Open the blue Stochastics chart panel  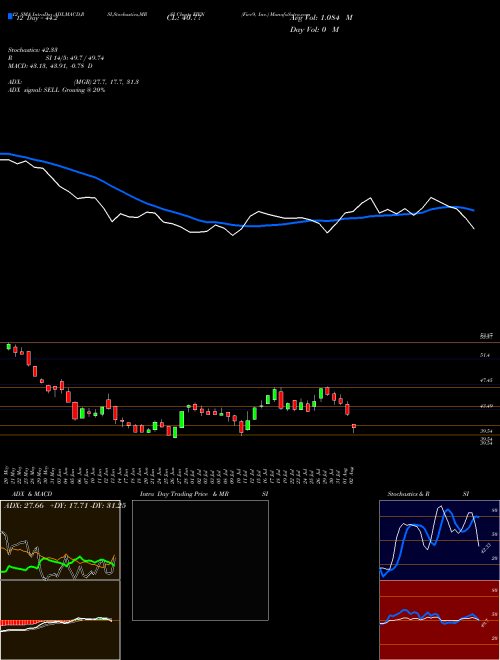click(439, 540)
